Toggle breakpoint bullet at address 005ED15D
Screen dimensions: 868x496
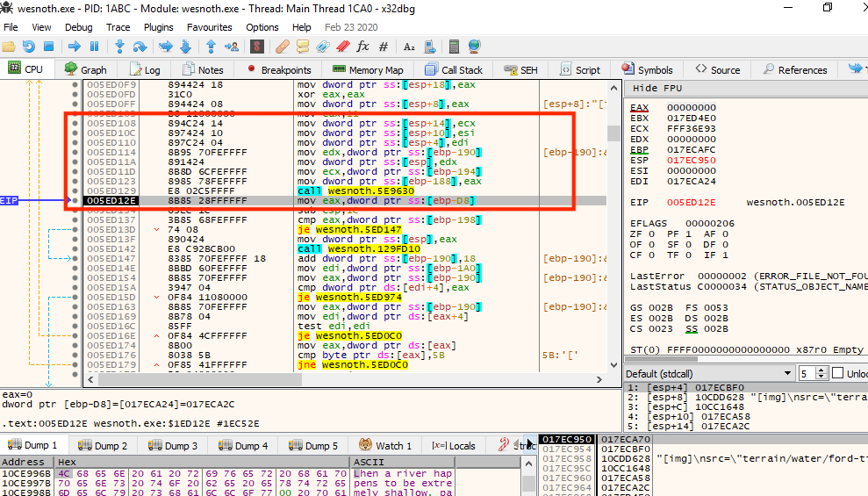(x=75, y=297)
